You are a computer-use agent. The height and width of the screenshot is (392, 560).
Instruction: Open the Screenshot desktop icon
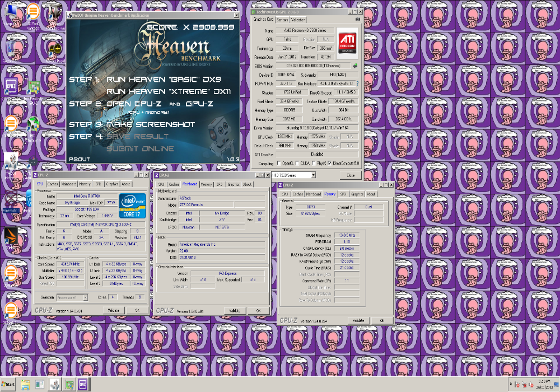(x=11, y=202)
